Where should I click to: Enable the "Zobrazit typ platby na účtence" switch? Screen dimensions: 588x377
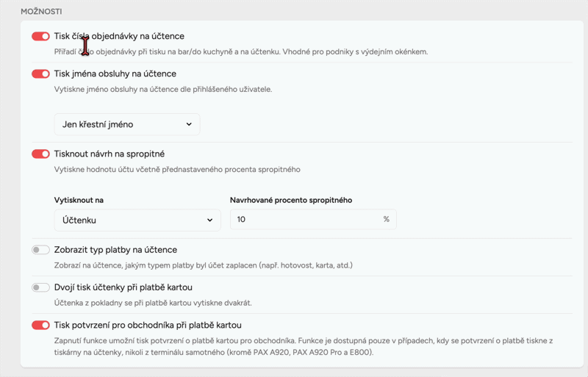pyautogui.click(x=40, y=250)
